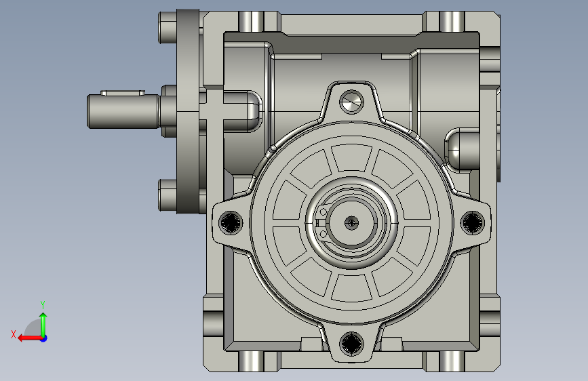
Task: Select the upper bolt head on the input flange
Action: (168, 27)
